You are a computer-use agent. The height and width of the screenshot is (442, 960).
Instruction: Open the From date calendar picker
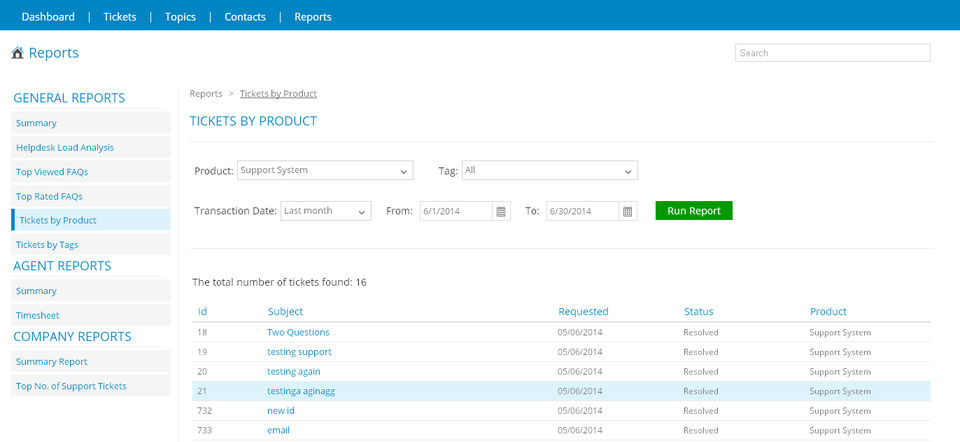[x=502, y=211]
